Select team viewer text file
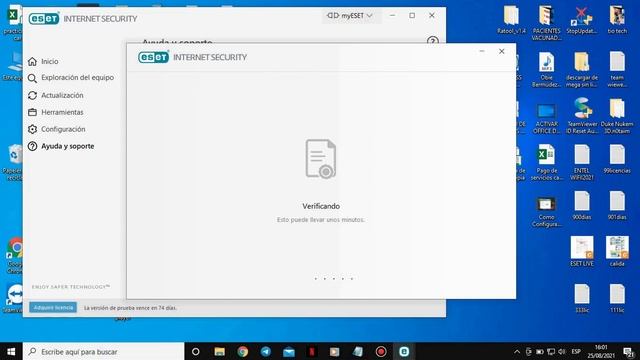 coord(617,69)
